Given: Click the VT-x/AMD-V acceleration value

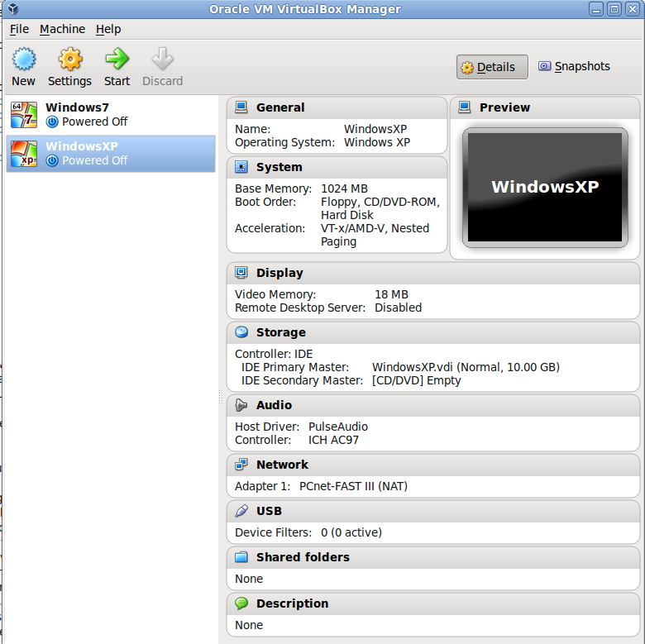Looking at the screenshot, I should coord(375,235).
